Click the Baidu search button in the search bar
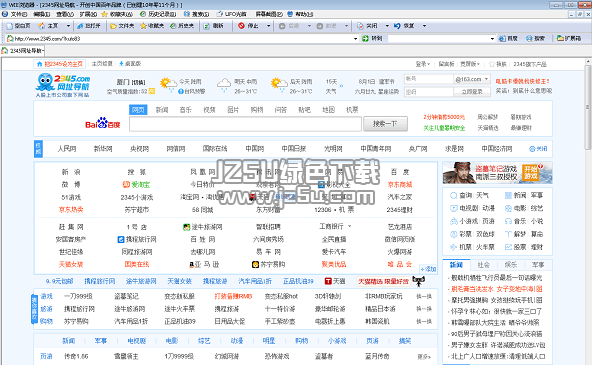592x365 pixels. [x=508, y=39]
